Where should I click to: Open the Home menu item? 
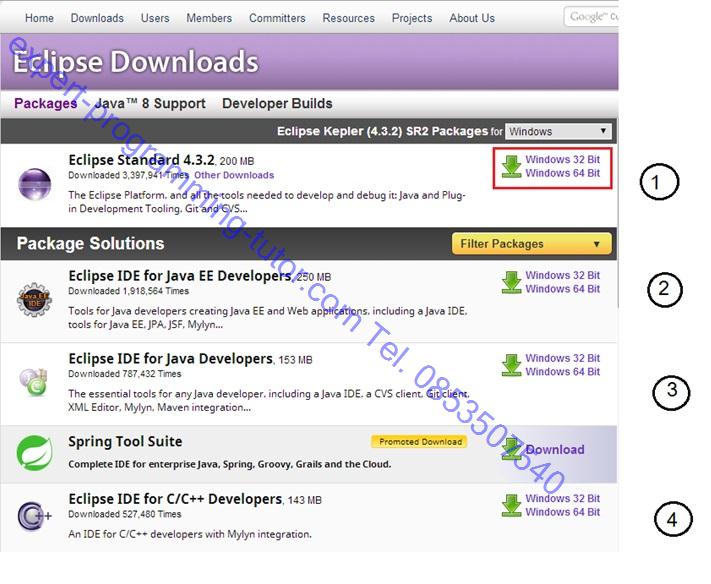coord(39,18)
